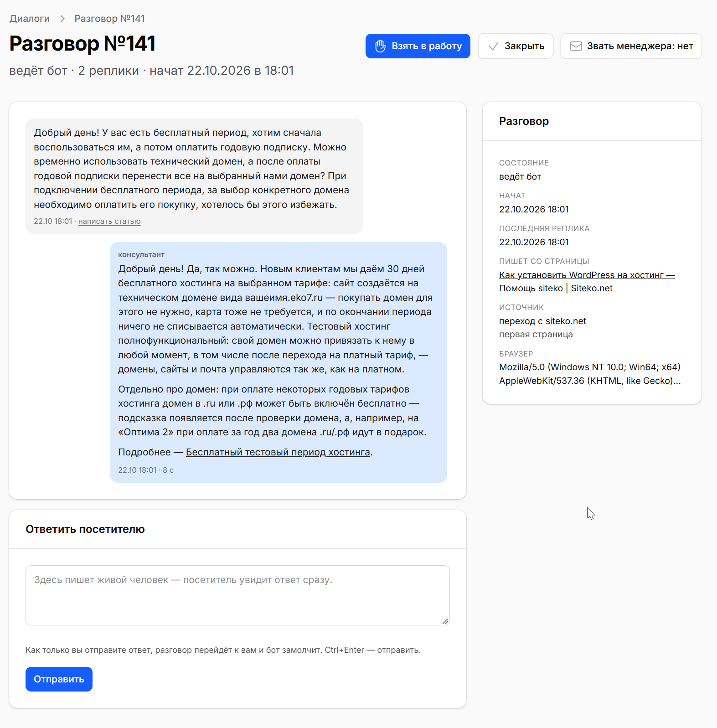Click timestamp 22.10 18:01 · 8 с

click(x=146, y=470)
